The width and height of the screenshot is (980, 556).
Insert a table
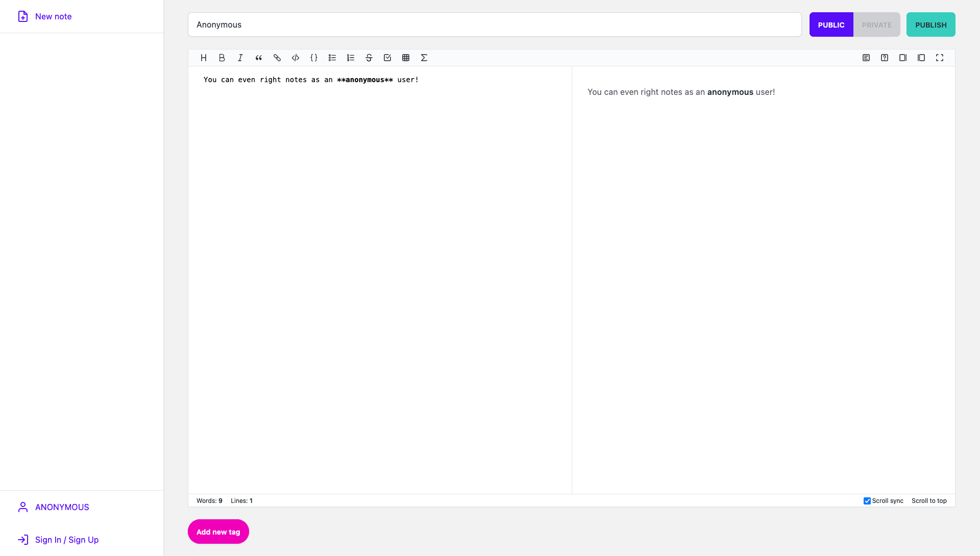click(406, 58)
